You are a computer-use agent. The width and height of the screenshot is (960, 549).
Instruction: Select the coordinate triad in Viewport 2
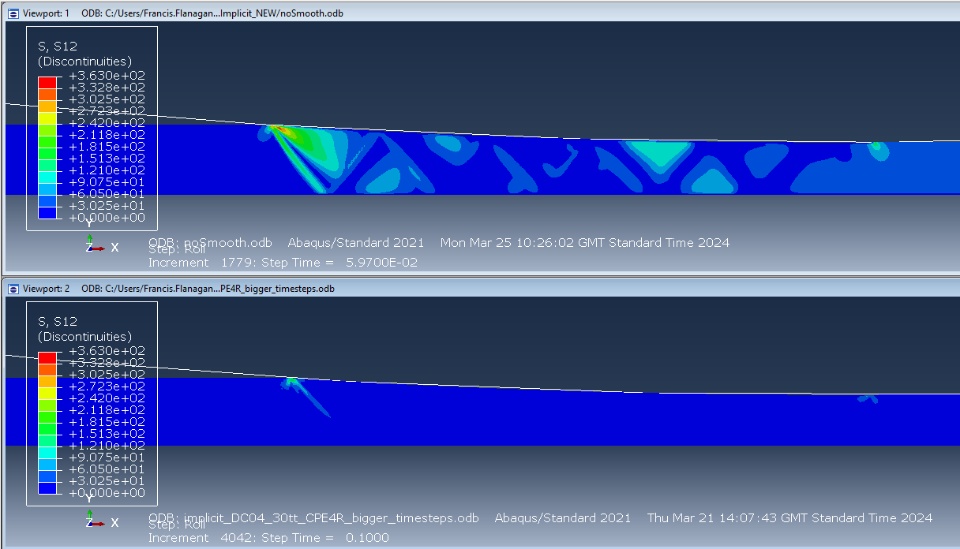[101, 520]
